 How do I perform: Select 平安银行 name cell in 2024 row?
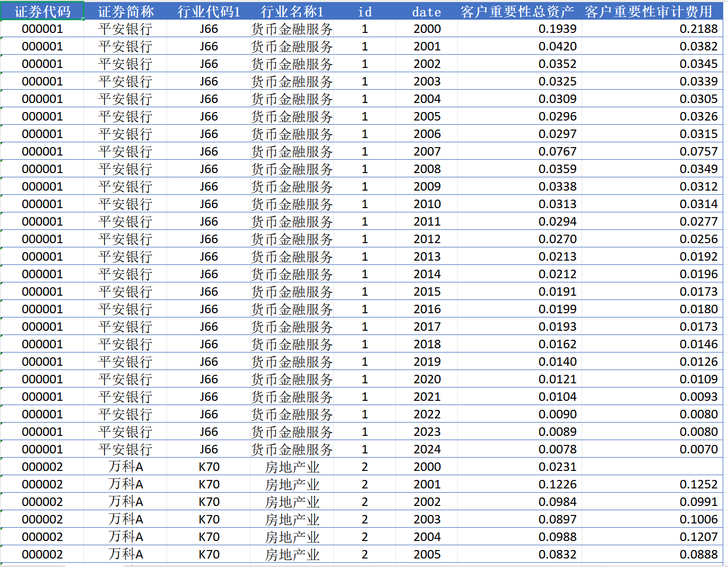[125, 449]
